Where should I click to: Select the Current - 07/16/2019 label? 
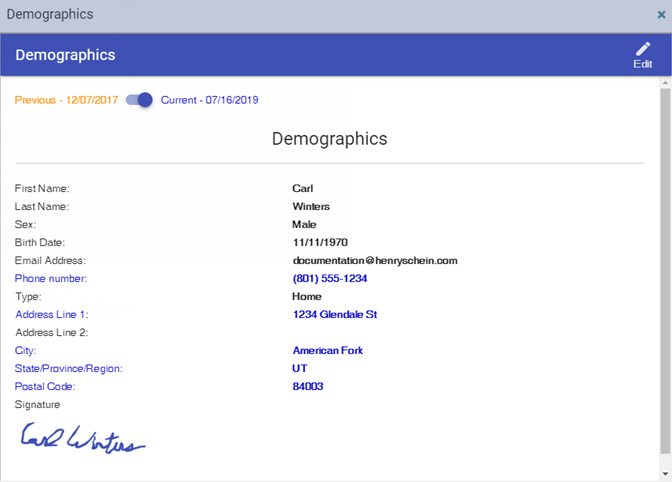[x=209, y=100]
